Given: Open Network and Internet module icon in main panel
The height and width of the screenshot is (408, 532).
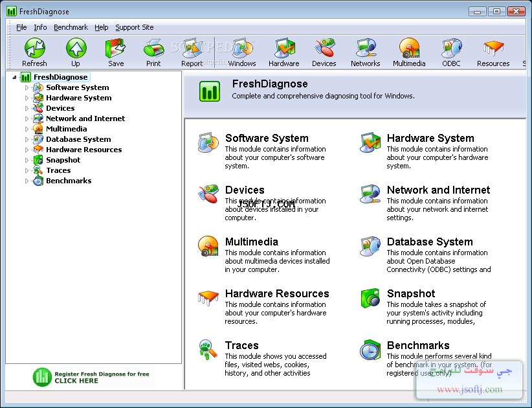Looking at the screenshot, I should pos(370,194).
